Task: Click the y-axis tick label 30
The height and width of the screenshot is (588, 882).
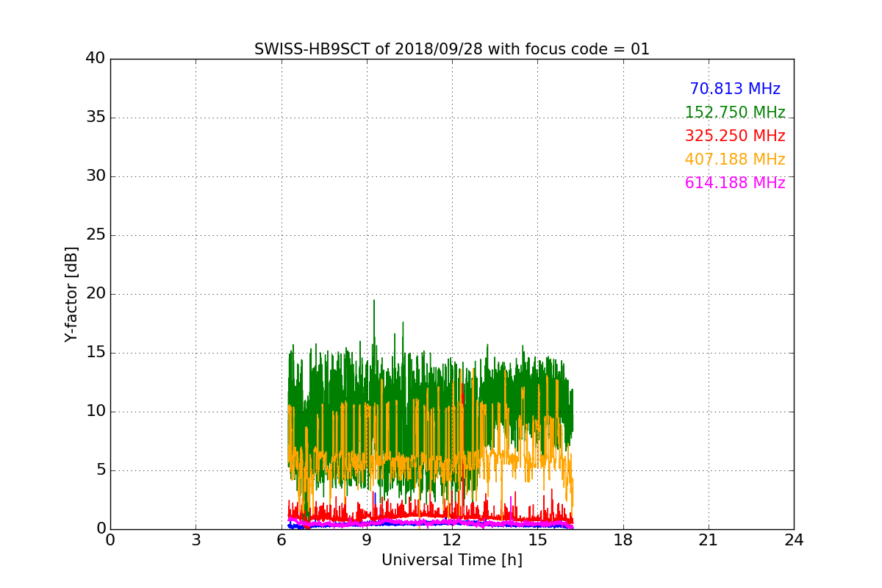Action: tap(96, 176)
